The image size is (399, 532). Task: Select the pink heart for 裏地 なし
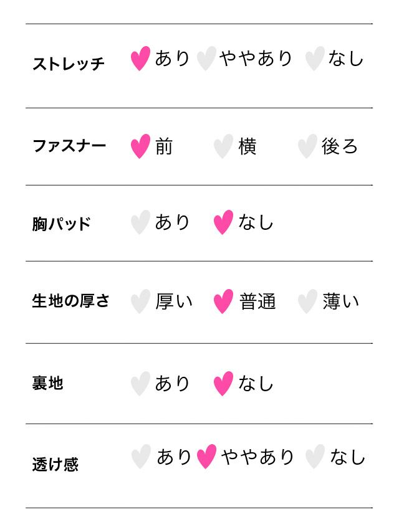click(223, 384)
